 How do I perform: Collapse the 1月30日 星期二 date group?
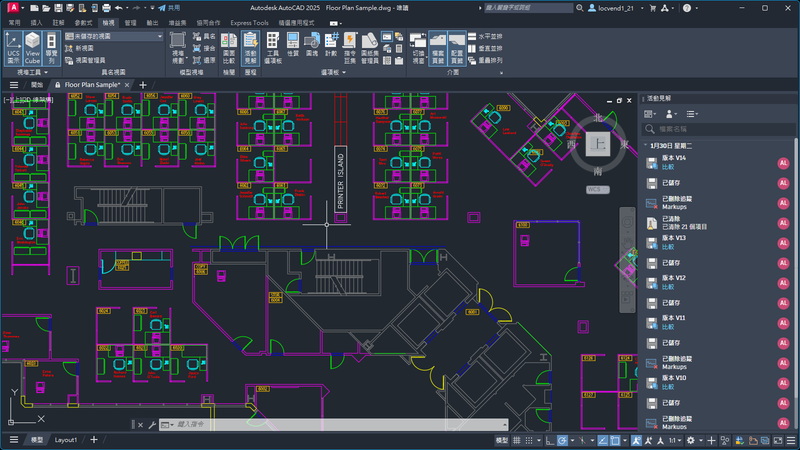point(645,145)
